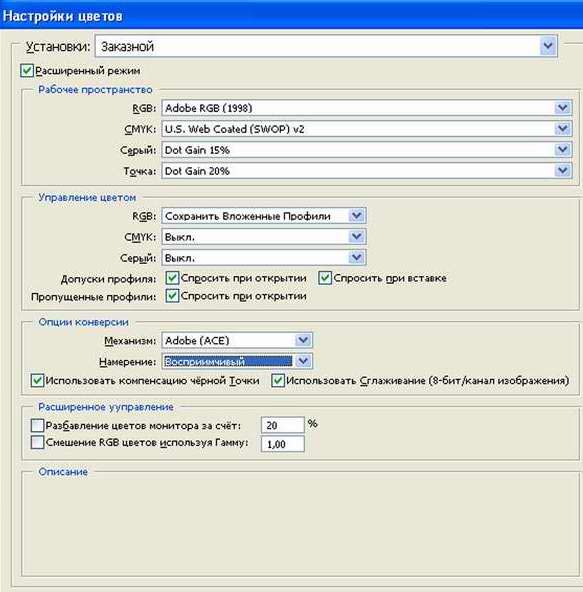Enable Смешение RGB цветов используя Гамму
Screen dimensions: 583x592
37,442
